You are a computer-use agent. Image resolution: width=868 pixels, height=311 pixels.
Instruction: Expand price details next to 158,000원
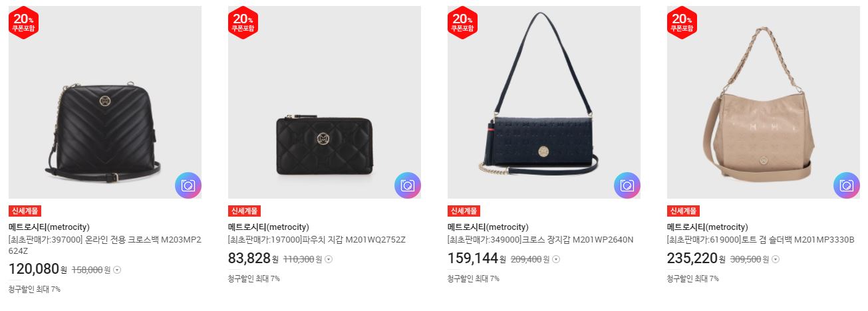point(118,270)
